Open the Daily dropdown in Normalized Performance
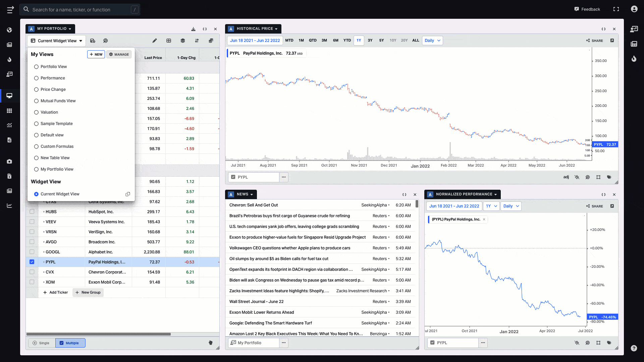 (x=511, y=206)
